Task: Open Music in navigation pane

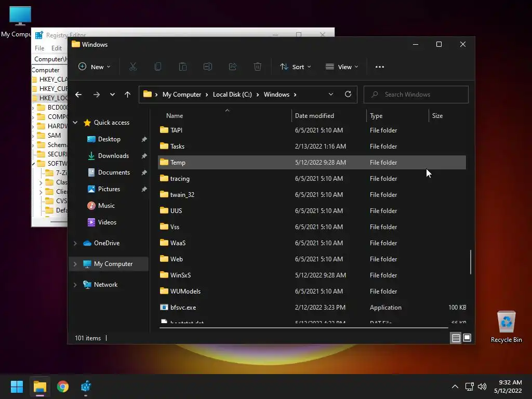Action: [106, 206]
